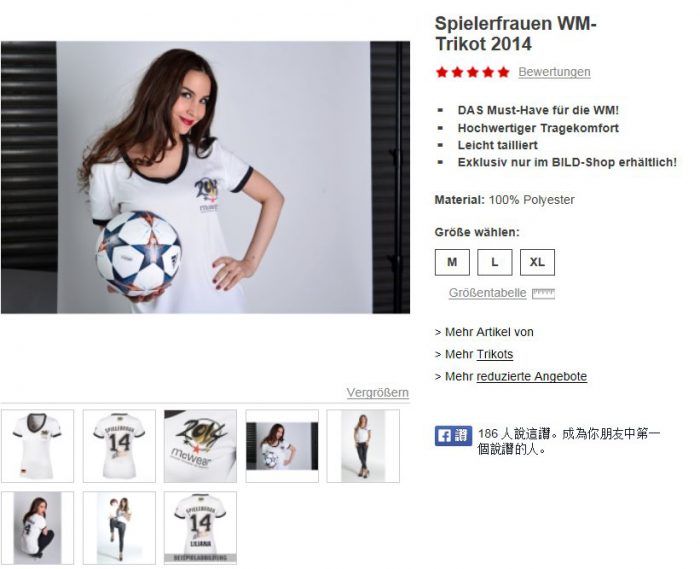Click the ruler icon beside Größentabelle

[543, 294]
